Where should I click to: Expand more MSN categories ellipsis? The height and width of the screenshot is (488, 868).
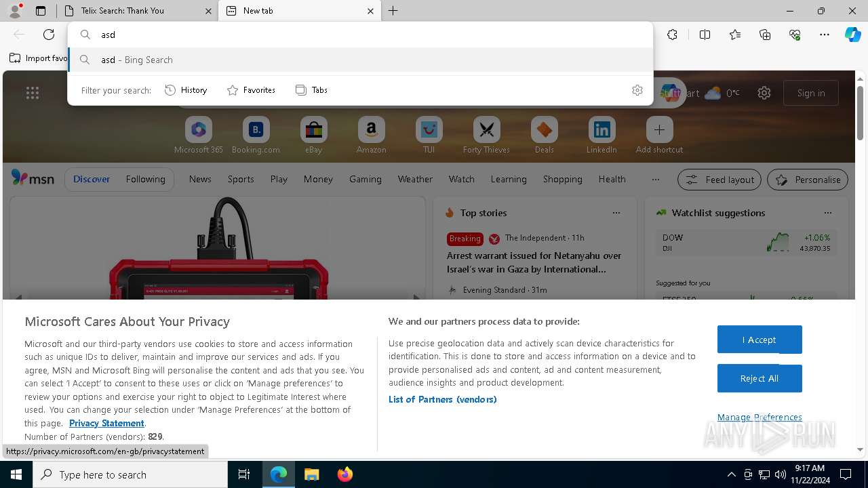[655, 180]
